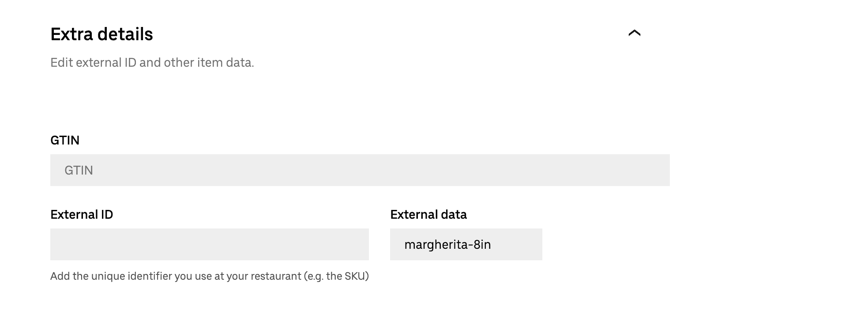Hide Extra details using the up arrow
The image size is (868, 327).
pyautogui.click(x=634, y=33)
